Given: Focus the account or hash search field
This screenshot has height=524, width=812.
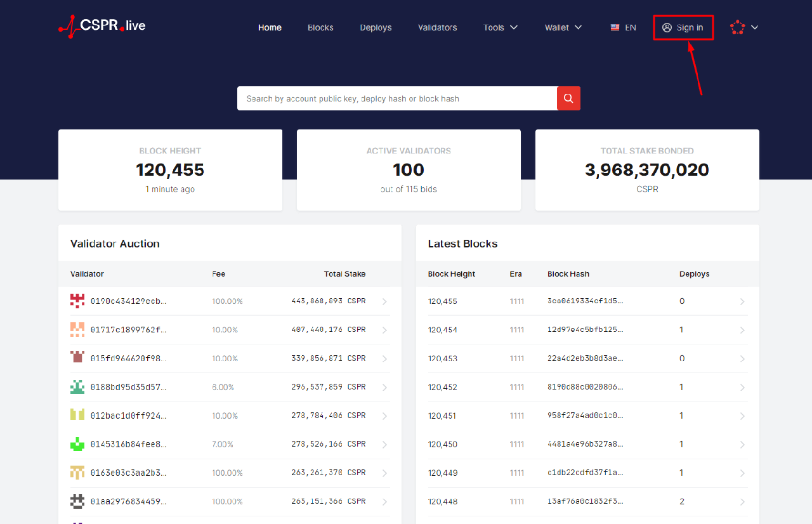Looking at the screenshot, I should (x=397, y=98).
